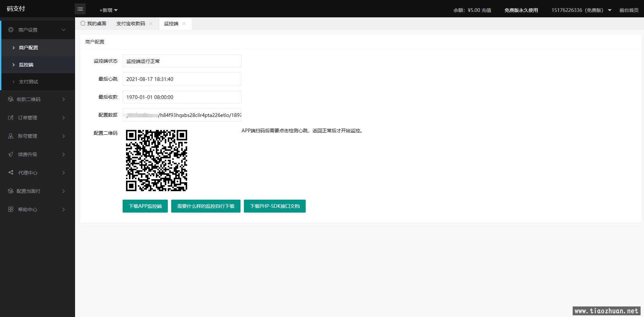Click the 码支付 logo text

coord(16,9)
